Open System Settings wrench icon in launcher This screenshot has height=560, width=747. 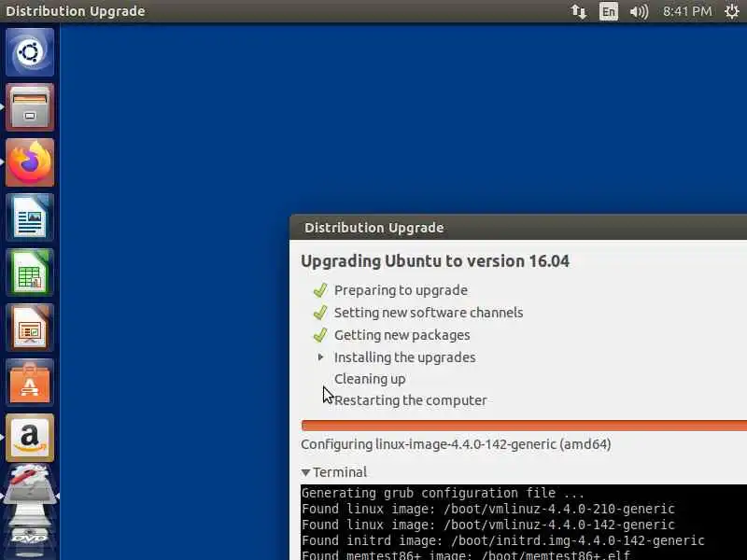coord(30,485)
